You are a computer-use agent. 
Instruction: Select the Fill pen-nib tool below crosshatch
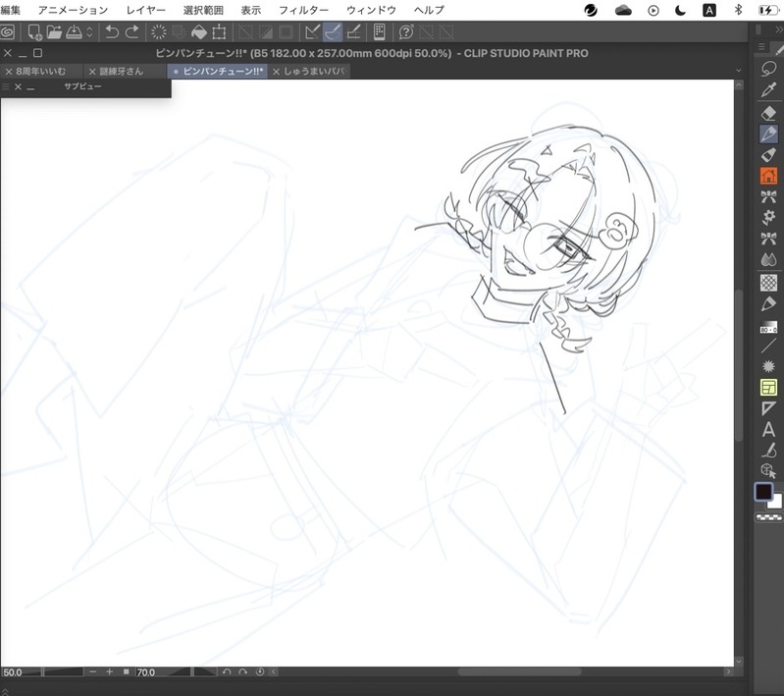pyautogui.click(x=768, y=303)
